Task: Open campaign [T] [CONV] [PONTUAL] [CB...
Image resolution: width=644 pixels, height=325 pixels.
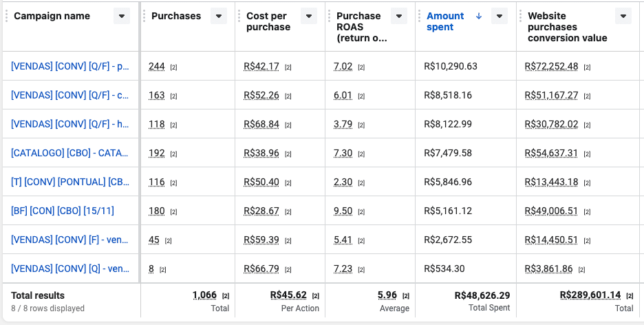Action: click(x=70, y=182)
